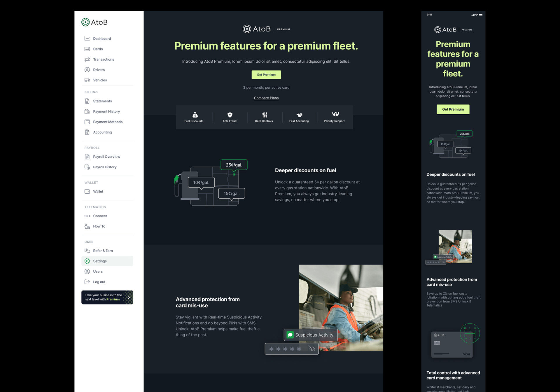
Task: Click the 10¢/gal. price bubble on desktop
Action: click(201, 183)
